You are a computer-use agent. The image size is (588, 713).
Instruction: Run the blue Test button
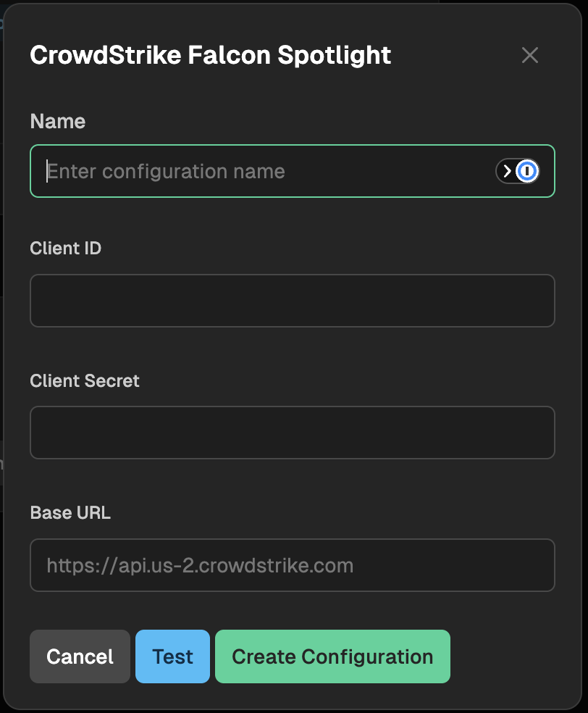(172, 656)
